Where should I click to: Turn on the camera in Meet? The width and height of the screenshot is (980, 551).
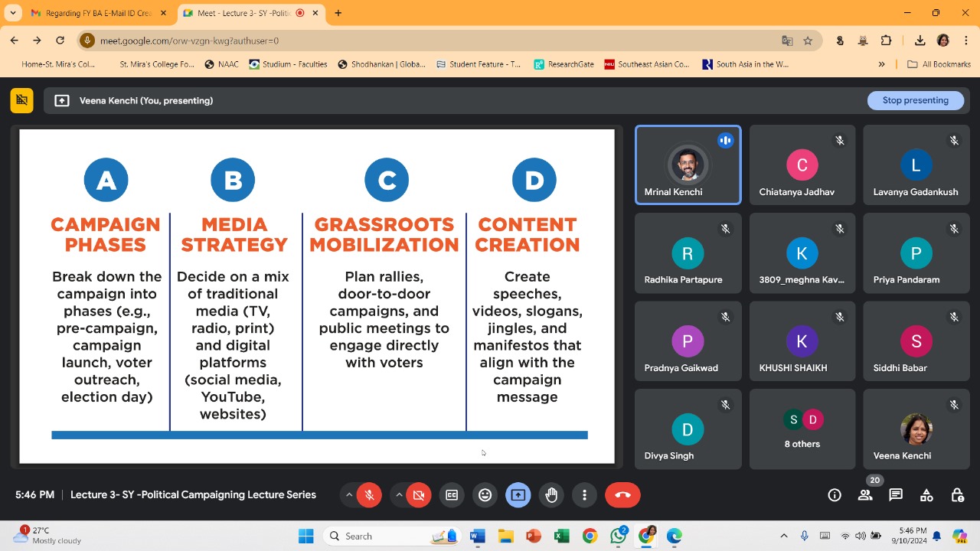point(418,495)
